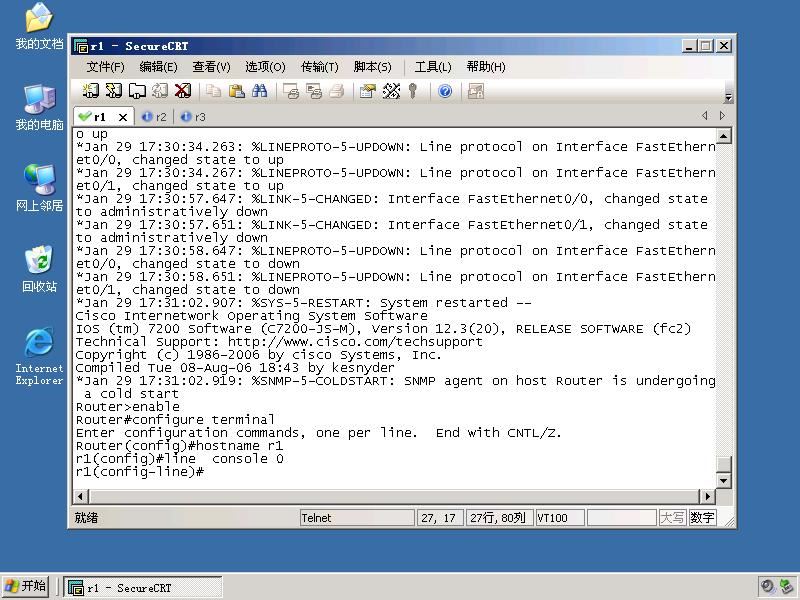This screenshot has height=600, width=800.
Task: Click tab scroll right arrow
Action: pyautogui.click(x=722, y=116)
